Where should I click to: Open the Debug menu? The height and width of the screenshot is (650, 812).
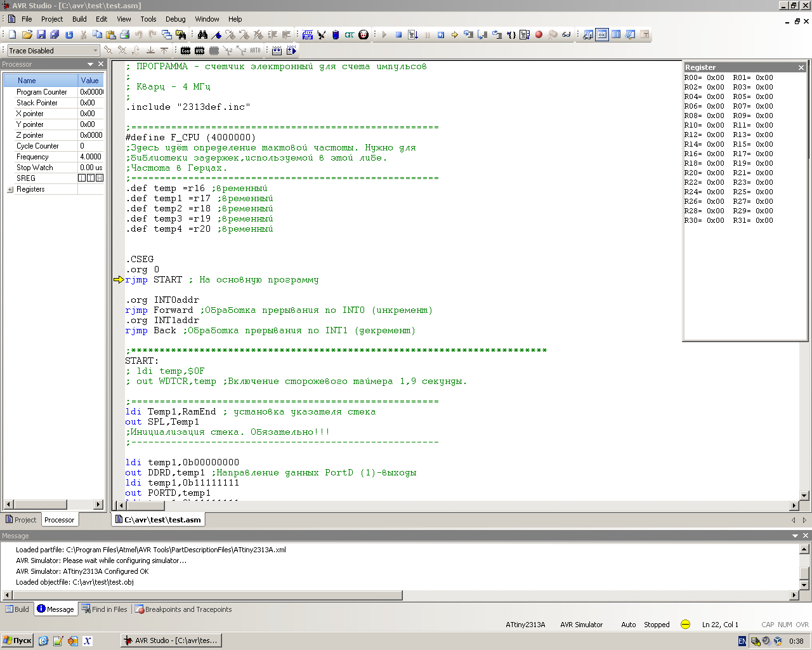175,19
